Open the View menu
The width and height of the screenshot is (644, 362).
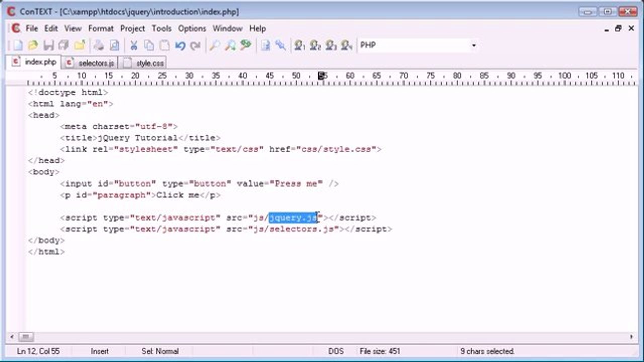click(73, 28)
